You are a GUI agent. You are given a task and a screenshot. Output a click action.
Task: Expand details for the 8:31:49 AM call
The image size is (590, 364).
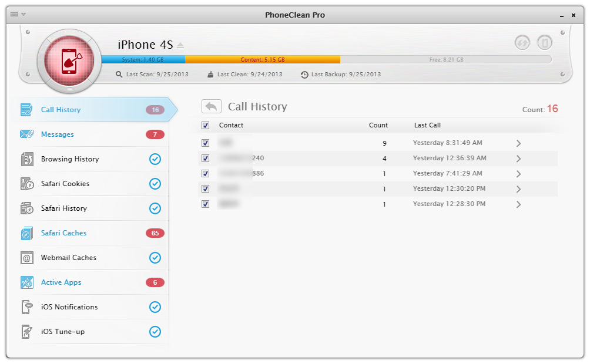click(x=518, y=143)
